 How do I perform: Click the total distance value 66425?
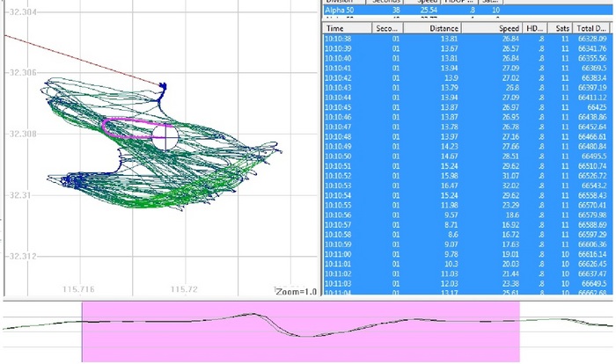(x=598, y=107)
